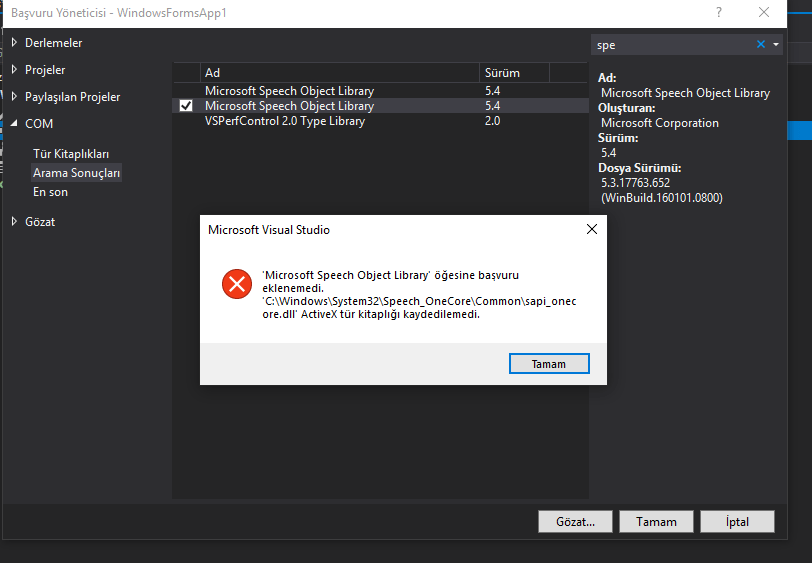Screen dimensions: 812x563
Task: Expand the Paylaşılan Projeler node
Action: point(14,96)
